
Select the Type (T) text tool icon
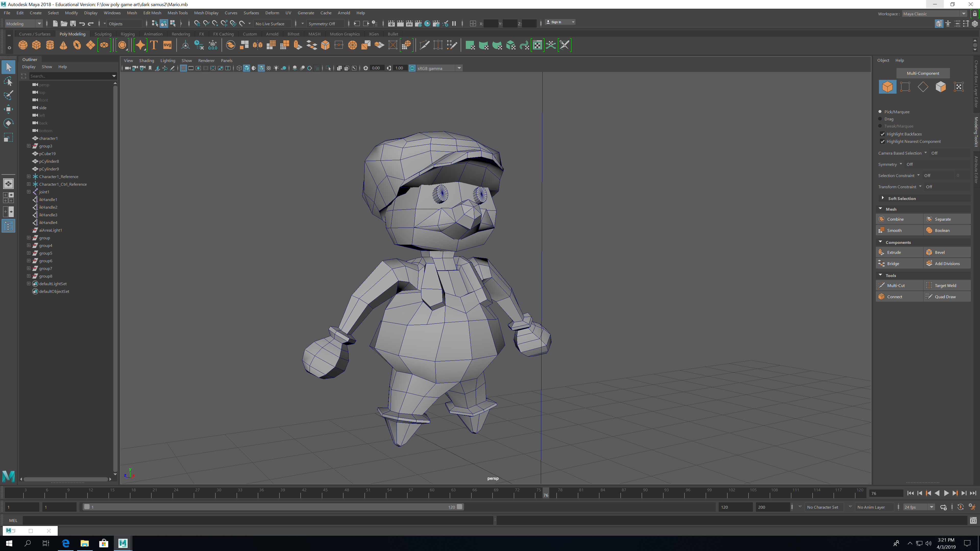(x=154, y=45)
